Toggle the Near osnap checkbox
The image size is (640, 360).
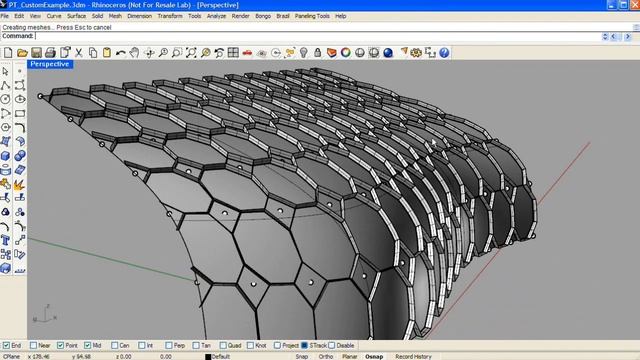33,345
